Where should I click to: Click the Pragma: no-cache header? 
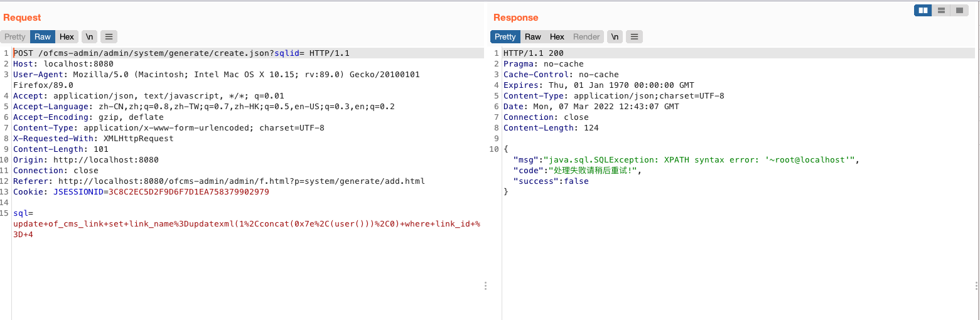[x=544, y=64]
